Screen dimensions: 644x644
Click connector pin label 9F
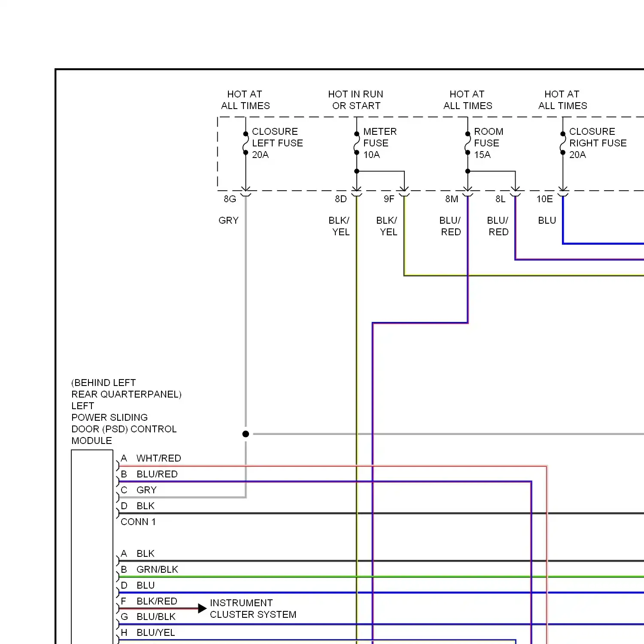tap(389, 199)
